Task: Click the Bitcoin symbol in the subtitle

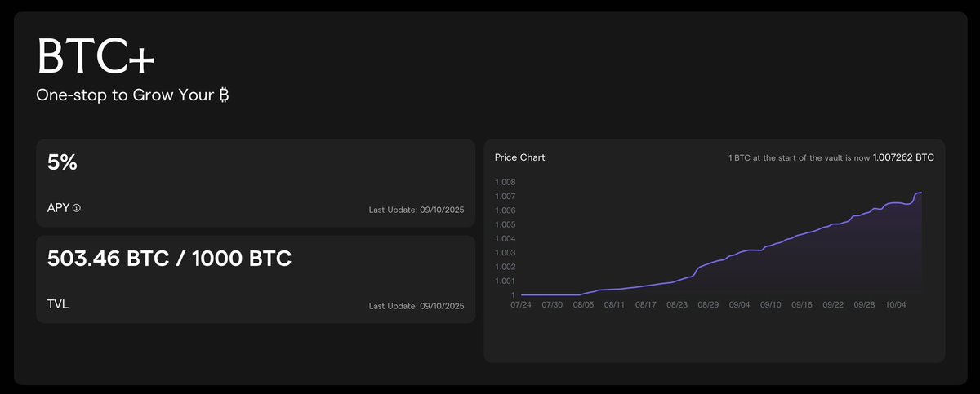Action: 223,95
